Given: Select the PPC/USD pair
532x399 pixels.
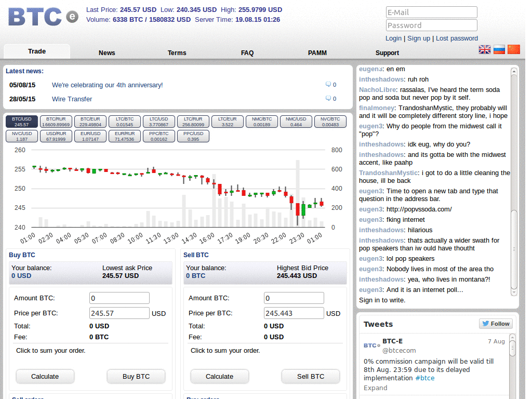Looking at the screenshot, I should point(193,137).
